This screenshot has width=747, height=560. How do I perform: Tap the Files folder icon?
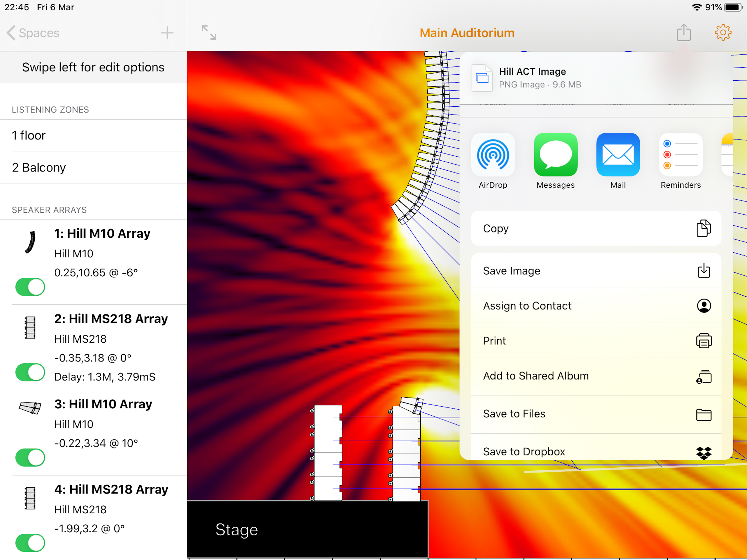point(704,415)
